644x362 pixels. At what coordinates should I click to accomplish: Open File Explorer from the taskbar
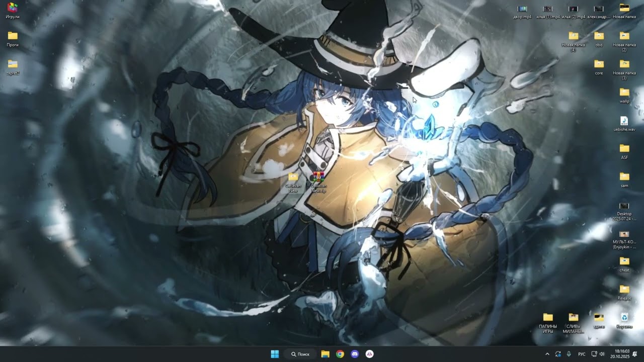(325, 354)
